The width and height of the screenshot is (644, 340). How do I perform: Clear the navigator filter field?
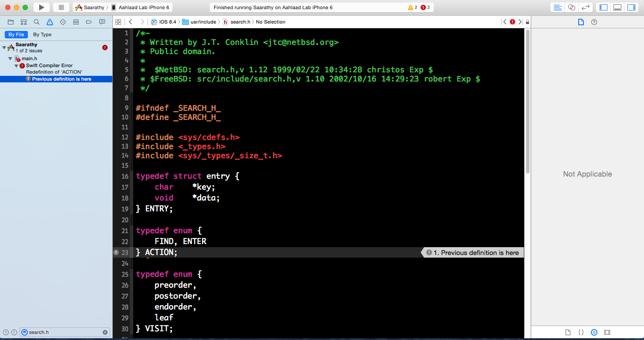click(105, 332)
